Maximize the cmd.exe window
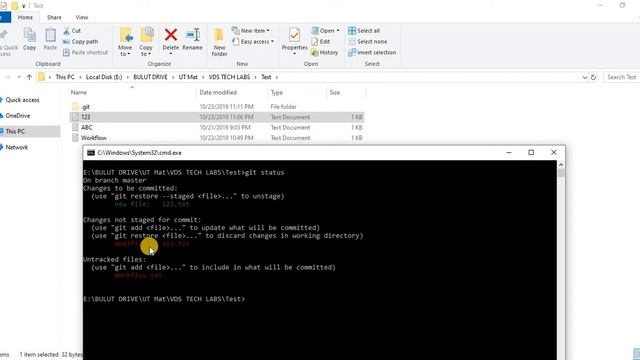The width and height of the screenshot is (640, 360). pos(531,152)
